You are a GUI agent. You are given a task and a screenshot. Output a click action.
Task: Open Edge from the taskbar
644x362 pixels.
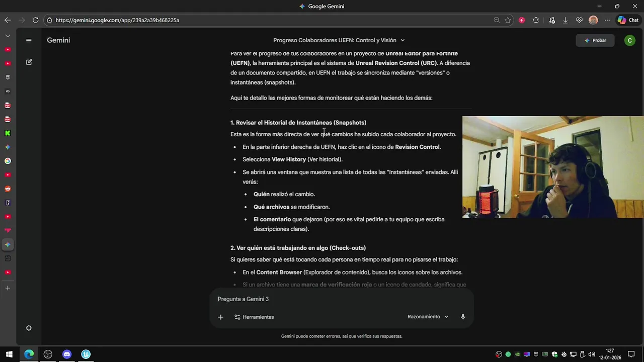[29, 354]
